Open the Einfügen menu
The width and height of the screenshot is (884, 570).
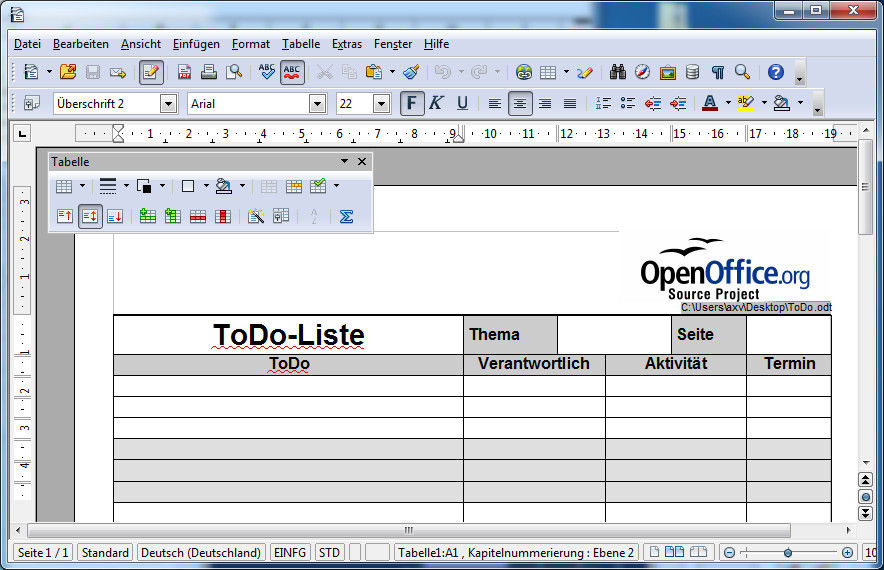pos(196,44)
